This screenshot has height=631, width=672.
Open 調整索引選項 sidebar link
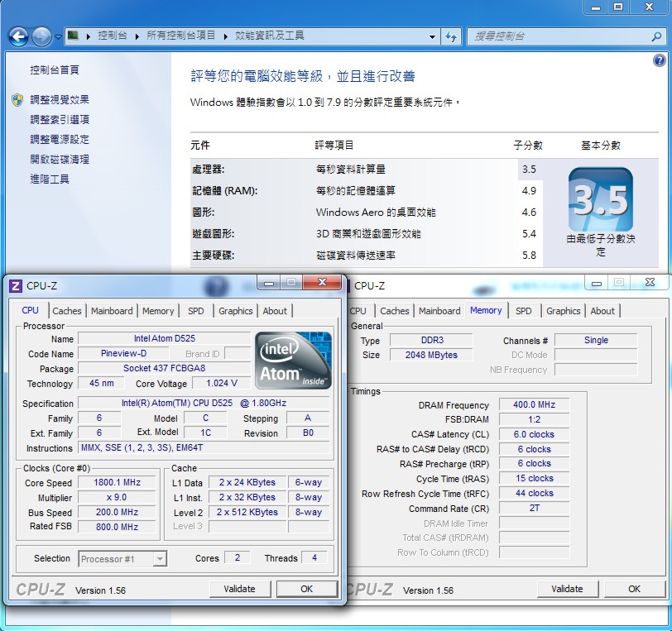pyautogui.click(x=60, y=120)
